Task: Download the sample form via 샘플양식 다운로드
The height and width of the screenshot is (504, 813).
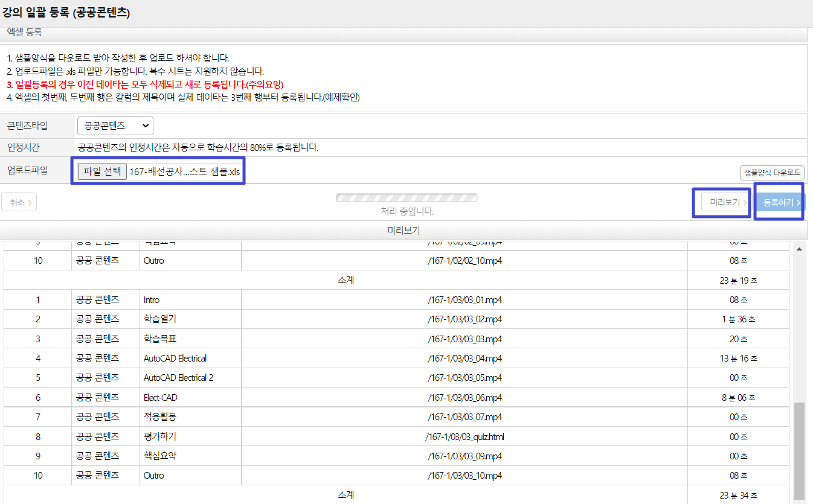Action: tap(772, 173)
